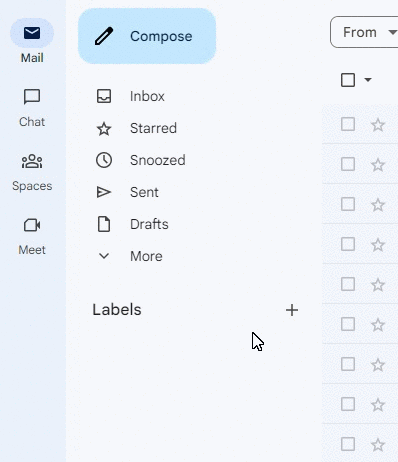The width and height of the screenshot is (398, 462).
Task: Click the Compose button
Action: 147,36
